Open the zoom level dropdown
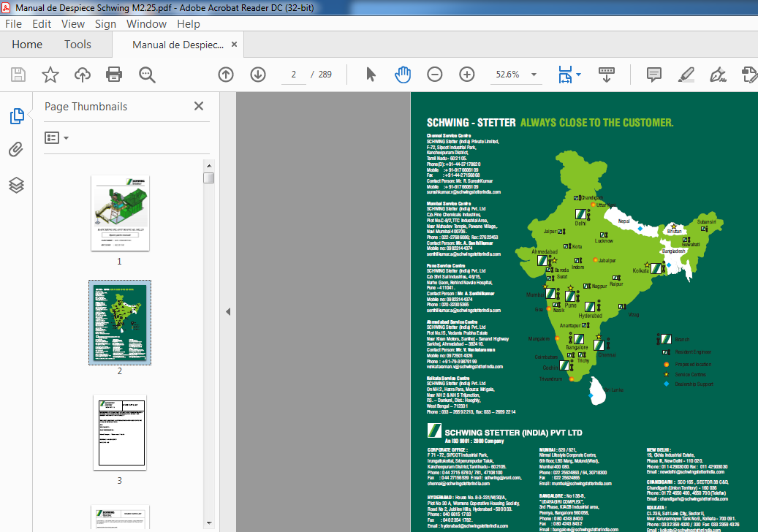The image size is (758, 532). (534, 75)
